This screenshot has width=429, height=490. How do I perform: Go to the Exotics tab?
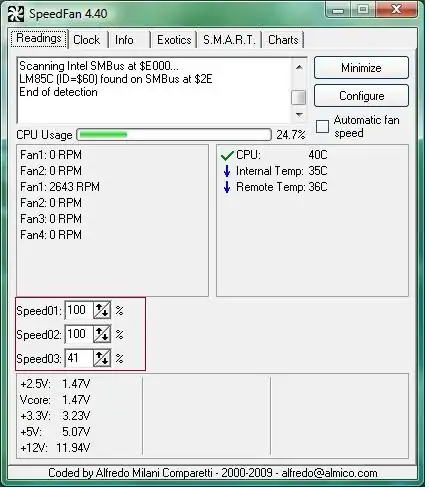coord(174,40)
